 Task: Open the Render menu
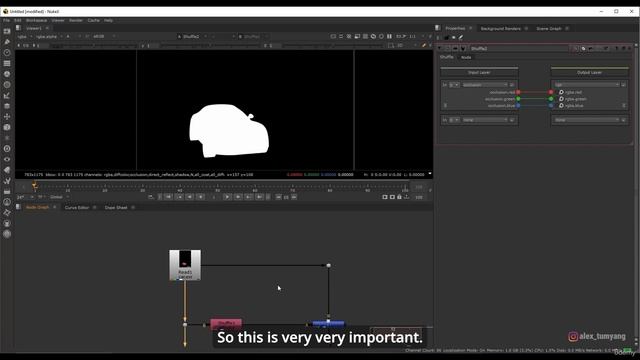76,20
